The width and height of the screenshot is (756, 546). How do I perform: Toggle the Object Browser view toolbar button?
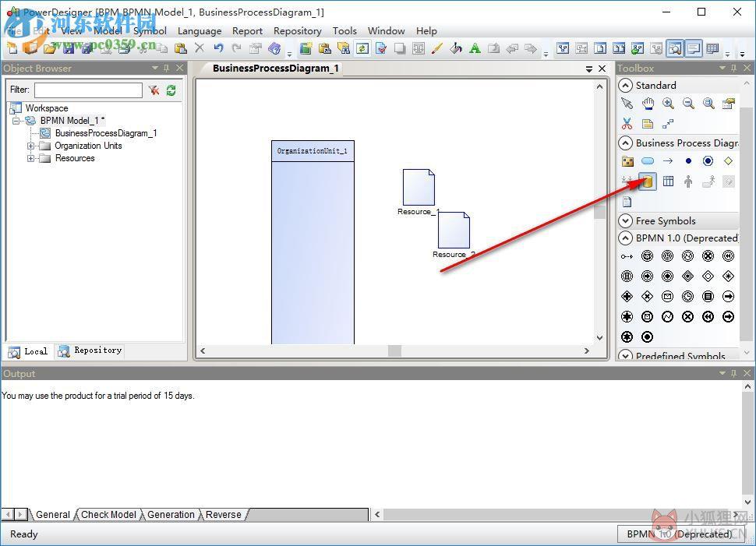(675, 48)
